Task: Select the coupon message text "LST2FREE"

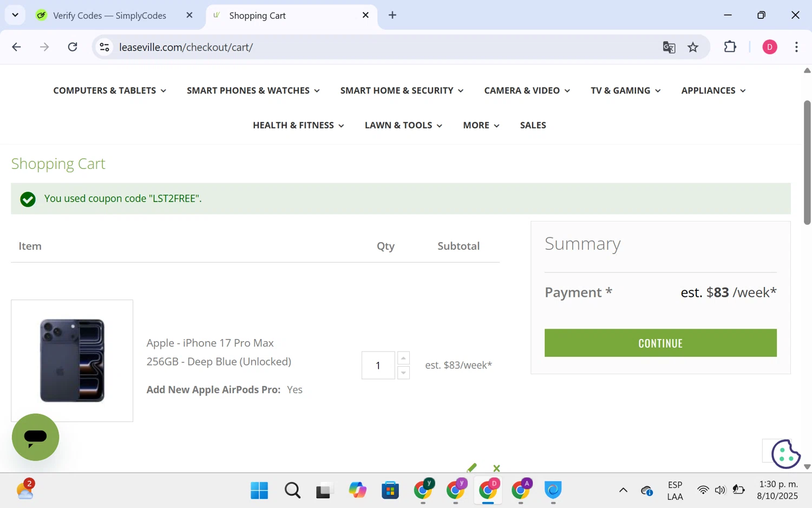Action: tap(174, 198)
